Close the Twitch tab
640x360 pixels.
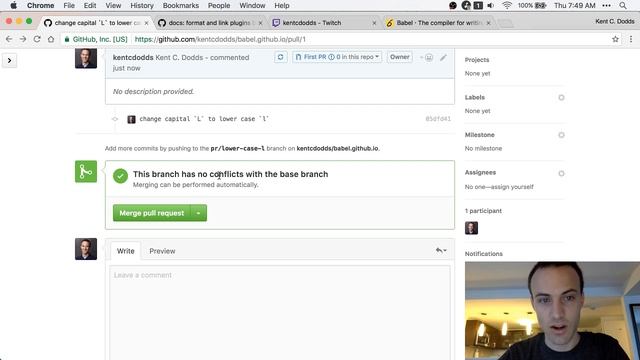click(374, 23)
